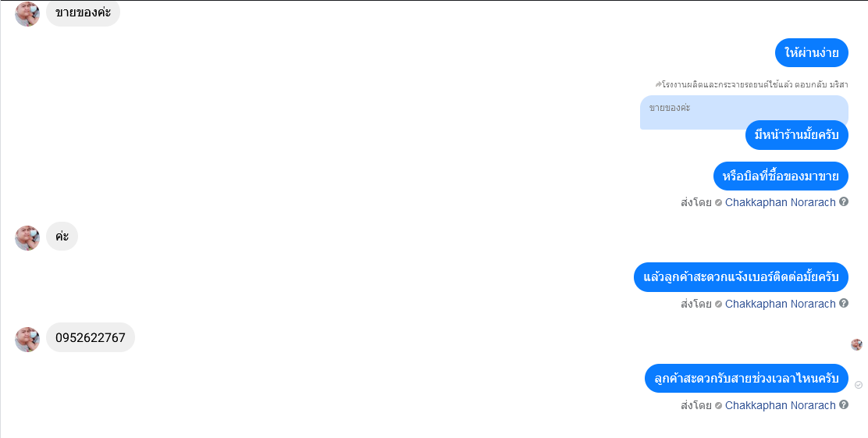Open the customer avatar beside the phone number message
Screen dimensions: 868x438
(27, 340)
